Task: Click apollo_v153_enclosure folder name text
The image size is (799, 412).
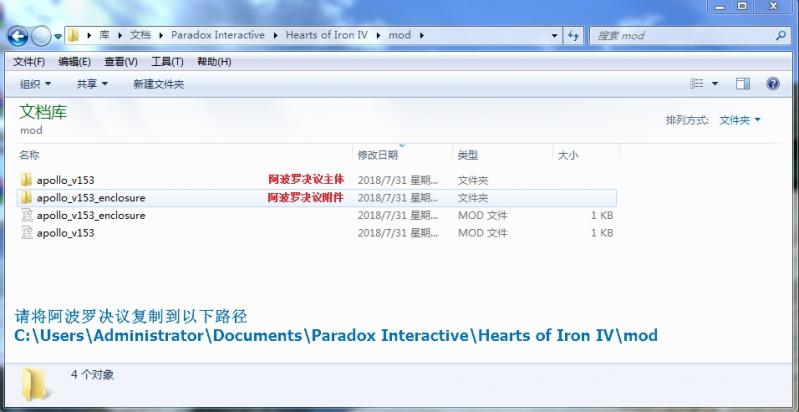Action: [91, 198]
